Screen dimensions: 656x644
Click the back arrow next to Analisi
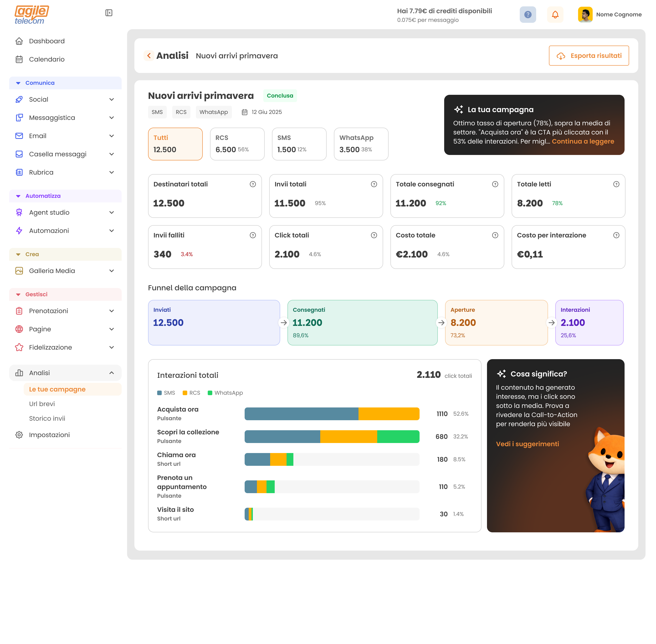[x=149, y=55]
